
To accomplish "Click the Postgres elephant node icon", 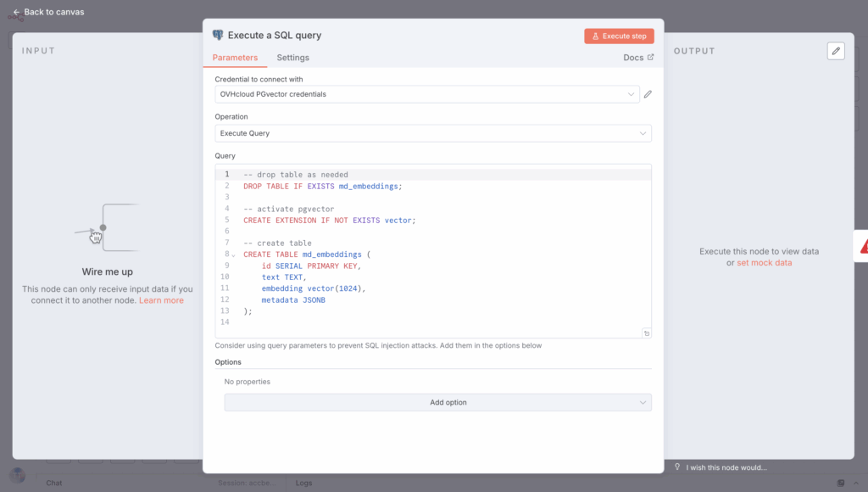I will (218, 36).
